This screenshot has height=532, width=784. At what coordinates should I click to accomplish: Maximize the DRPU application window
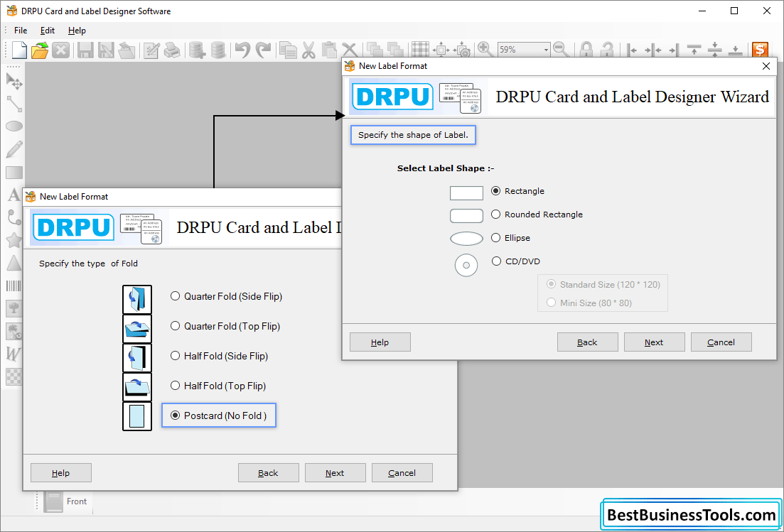(x=734, y=11)
